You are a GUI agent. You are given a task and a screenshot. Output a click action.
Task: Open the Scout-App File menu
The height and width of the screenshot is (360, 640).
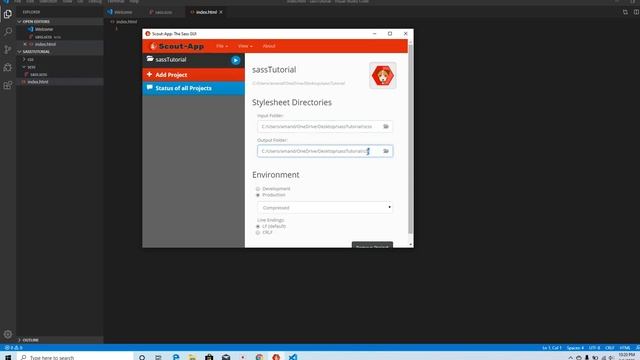222,46
